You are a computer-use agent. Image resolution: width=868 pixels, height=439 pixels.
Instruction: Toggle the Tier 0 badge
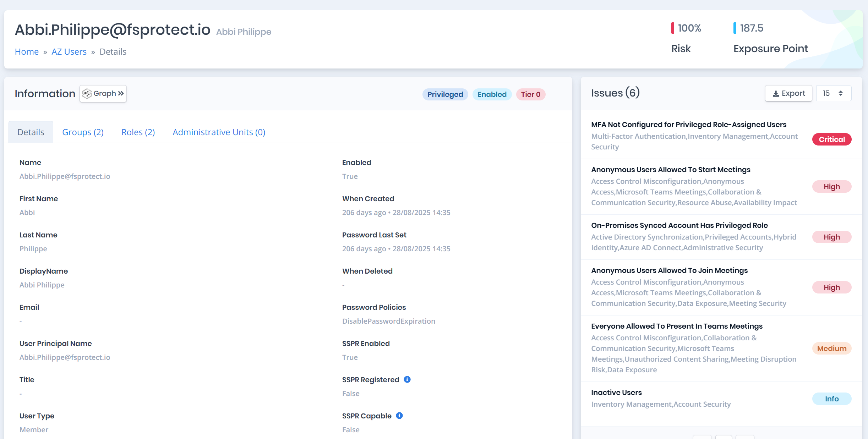[x=530, y=94]
